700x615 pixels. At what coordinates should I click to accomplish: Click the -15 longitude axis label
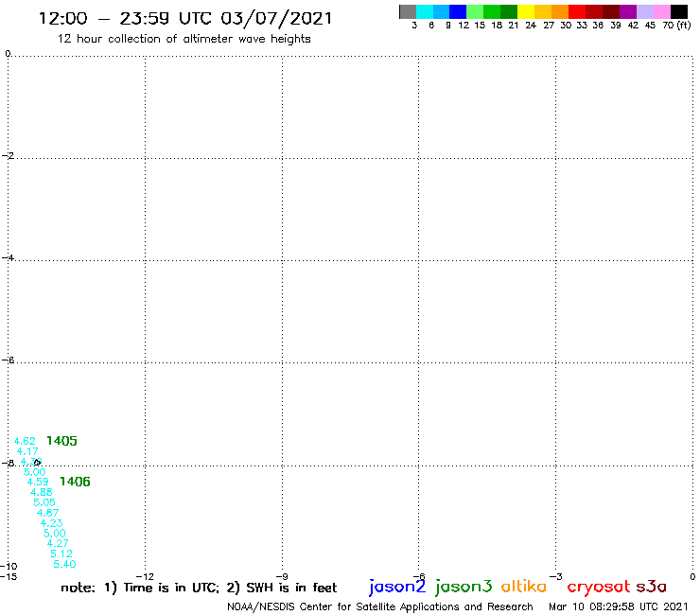9,576
